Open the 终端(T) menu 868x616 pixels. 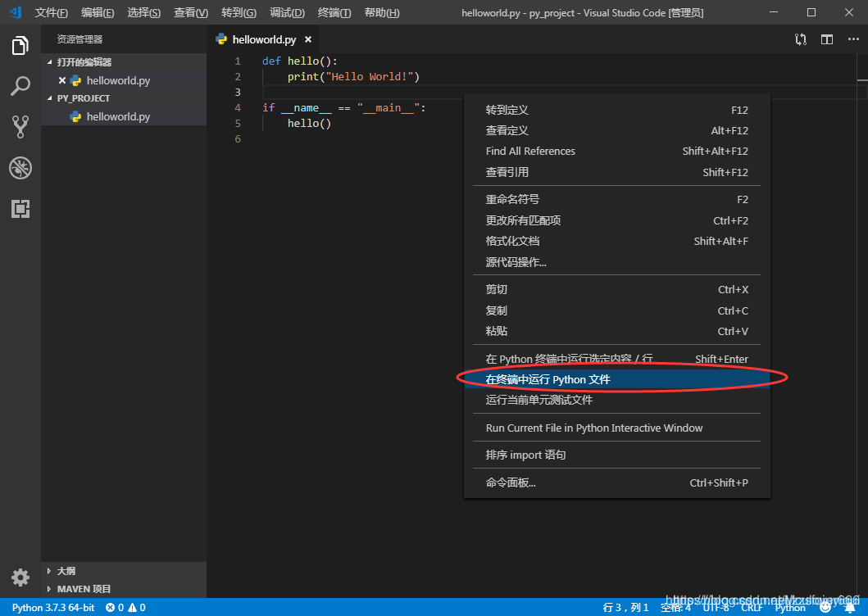[334, 12]
